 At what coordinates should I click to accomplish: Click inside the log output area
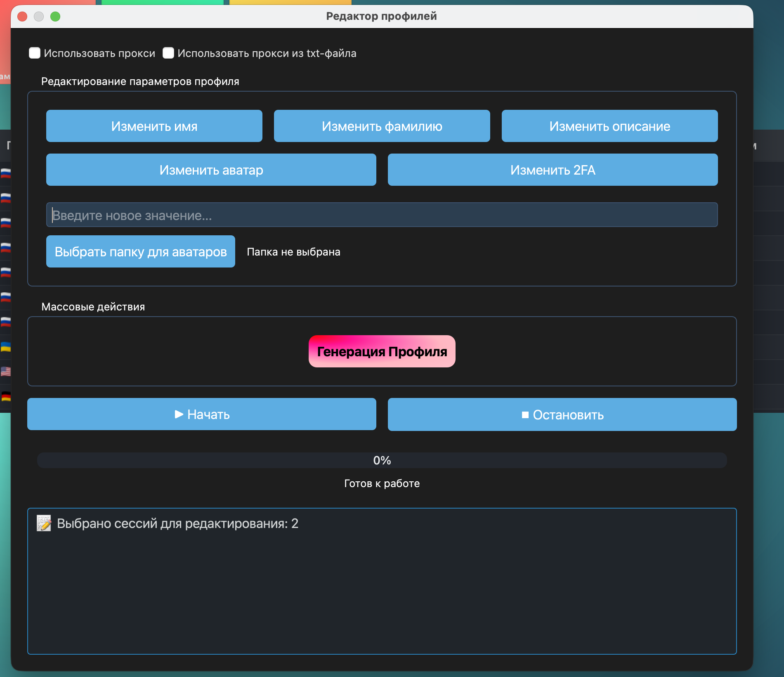382,581
